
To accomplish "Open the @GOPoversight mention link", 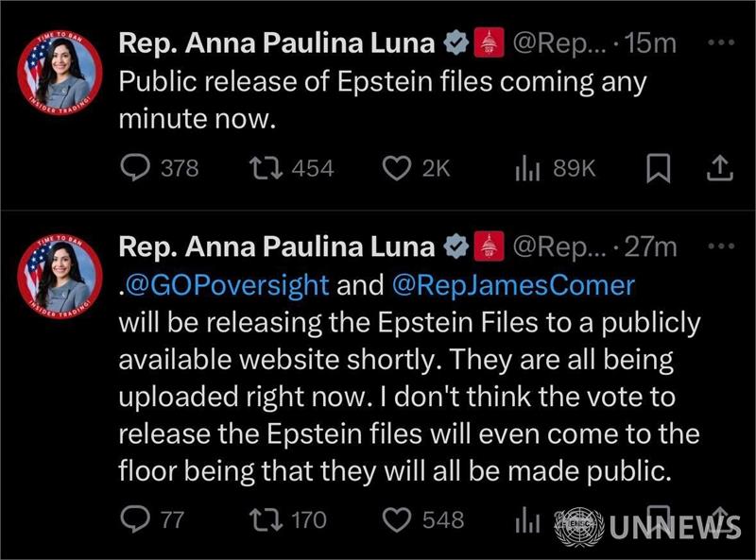I will point(227,285).
